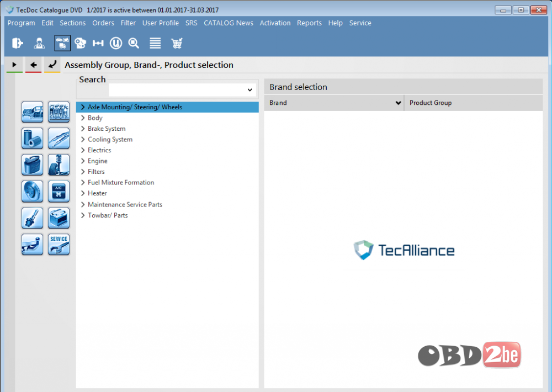Expand the Cooling System tree node
This screenshot has width=552, height=392.
coord(83,140)
